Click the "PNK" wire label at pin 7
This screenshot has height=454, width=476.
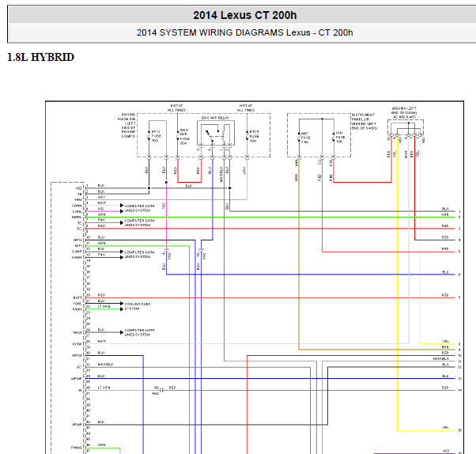point(101,220)
